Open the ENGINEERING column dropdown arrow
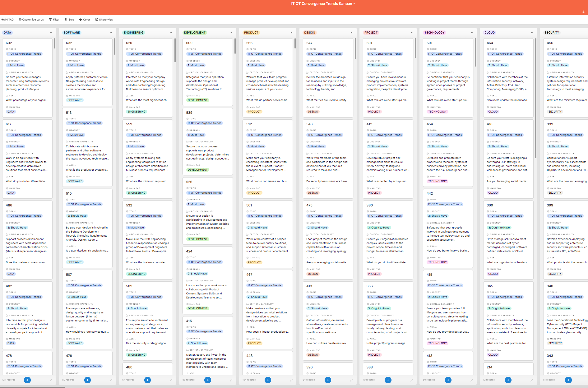588x388 pixels. [171, 33]
